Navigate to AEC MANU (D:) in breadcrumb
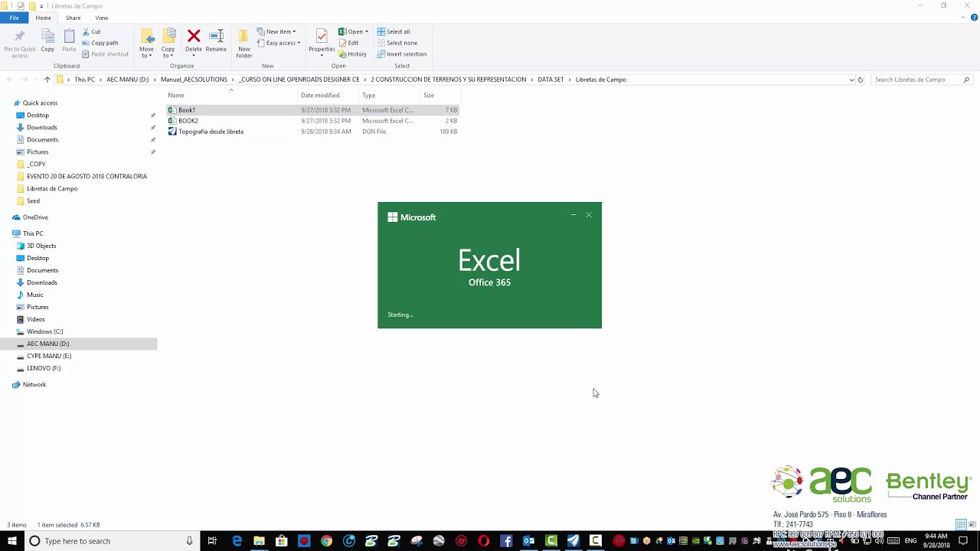 click(128, 80)
